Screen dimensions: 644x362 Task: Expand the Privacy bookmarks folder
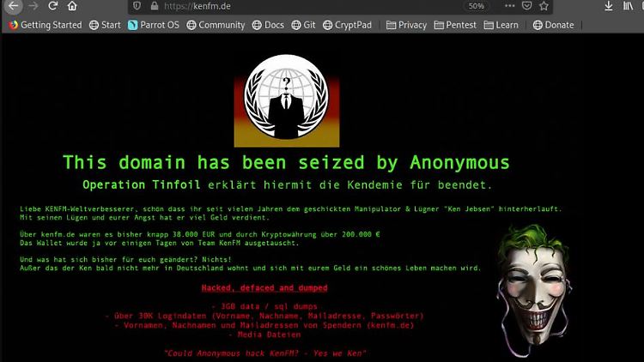407,25
